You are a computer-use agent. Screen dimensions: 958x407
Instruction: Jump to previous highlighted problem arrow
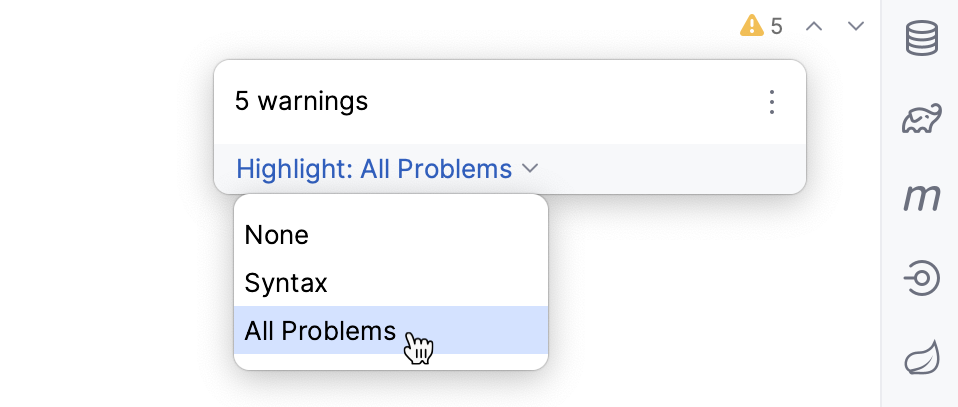[x=814, y=26]
